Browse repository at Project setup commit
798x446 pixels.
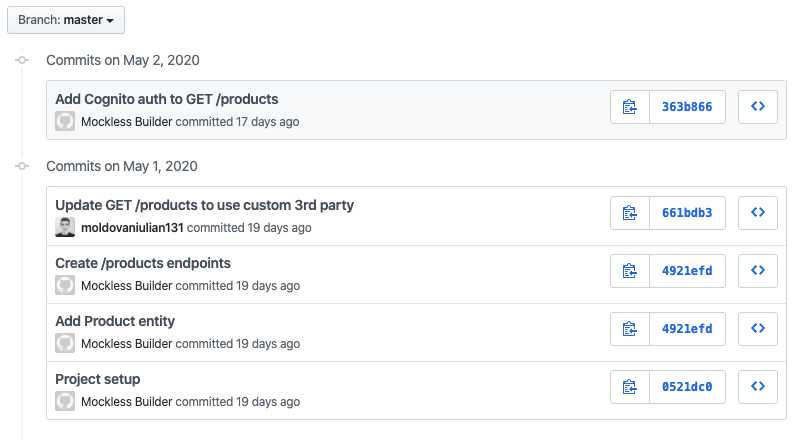pos(758,387)
